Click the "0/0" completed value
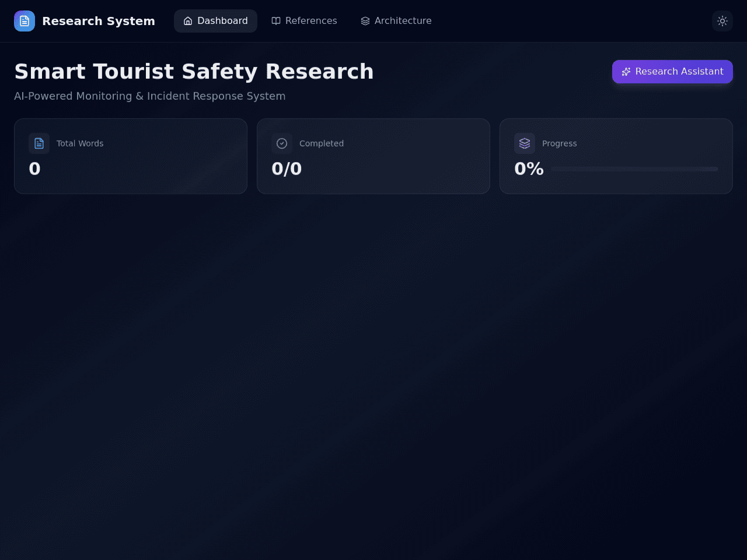747x560 pixels. [287, 169]
